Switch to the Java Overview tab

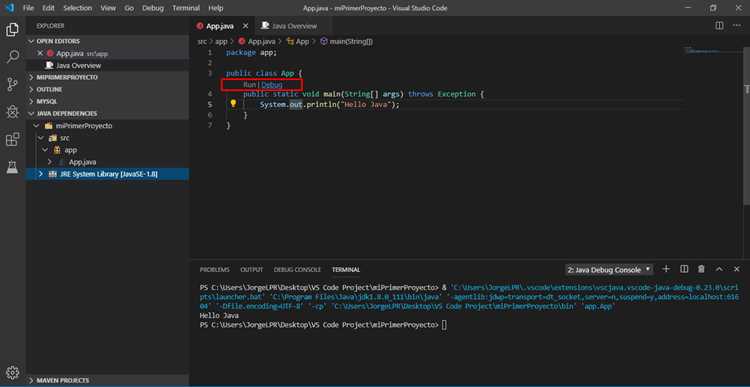pos(293,26)
